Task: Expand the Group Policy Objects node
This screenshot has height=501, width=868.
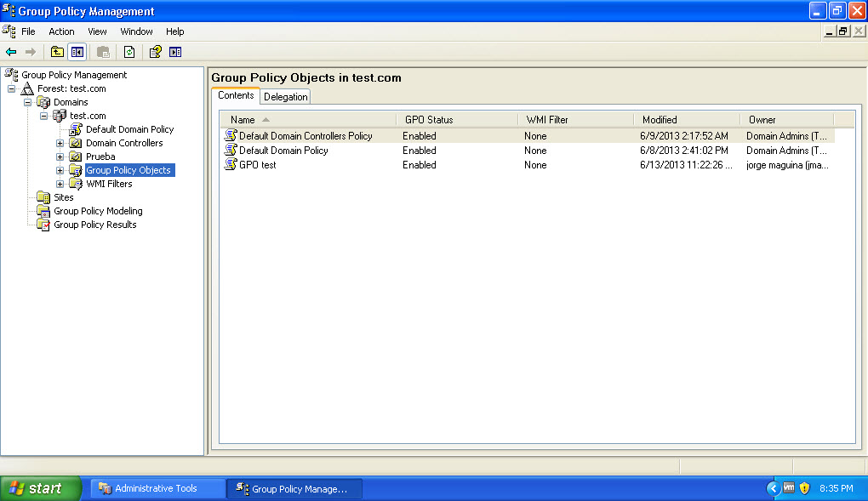Action: click(60, 170)
